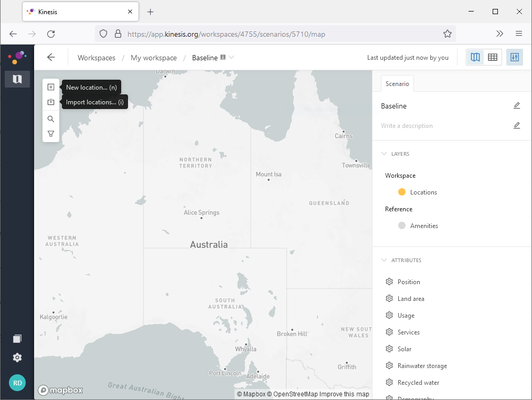
Task: Select the map book icon in sidebar
Action: pyautogui.click(x=17, y=79)
